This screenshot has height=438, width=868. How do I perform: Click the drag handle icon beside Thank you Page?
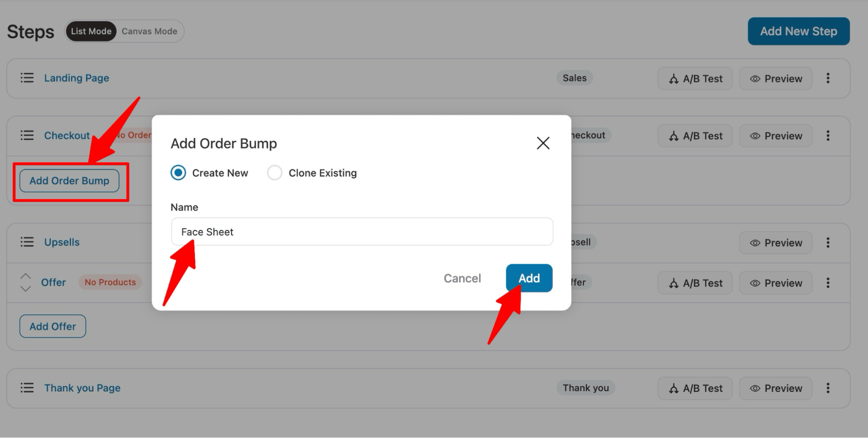(27, 388)
